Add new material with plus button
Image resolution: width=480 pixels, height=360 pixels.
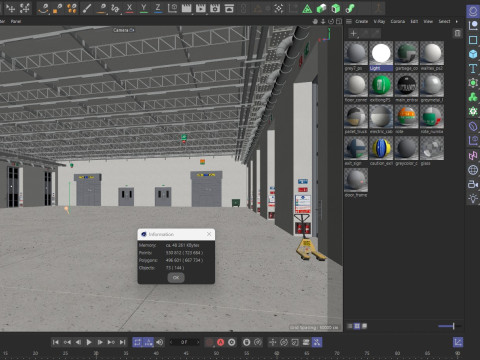click(353, 33)
